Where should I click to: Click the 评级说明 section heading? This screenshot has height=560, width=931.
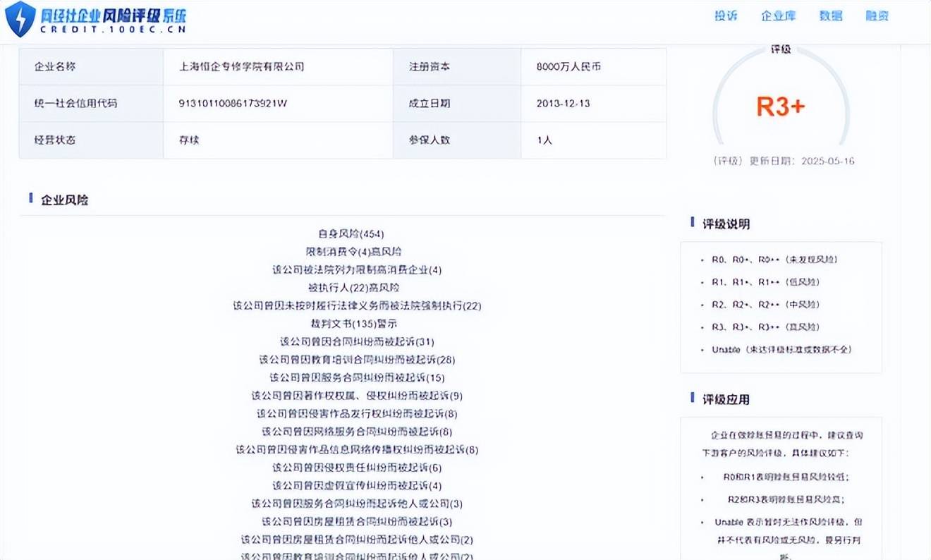pos(726,224)
